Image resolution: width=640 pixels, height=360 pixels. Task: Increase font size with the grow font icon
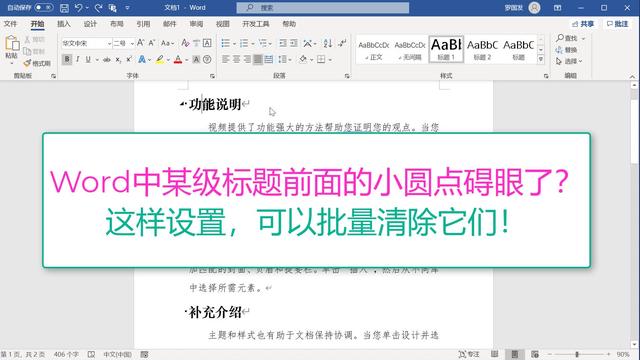tap(140, 43)
